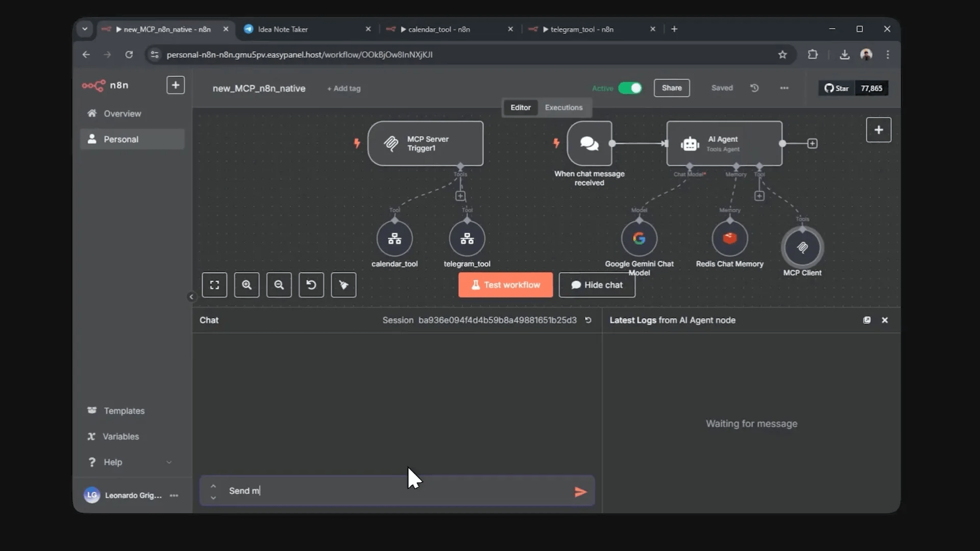Select the telegram_tool node icon
Screen dimensions: 980x551
tap(467, 238)
